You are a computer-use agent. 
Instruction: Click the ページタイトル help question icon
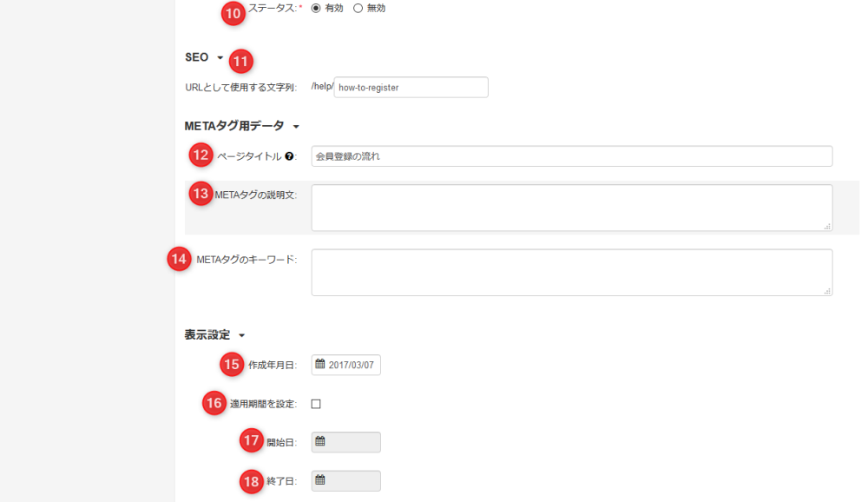click(x=289, y=156)
